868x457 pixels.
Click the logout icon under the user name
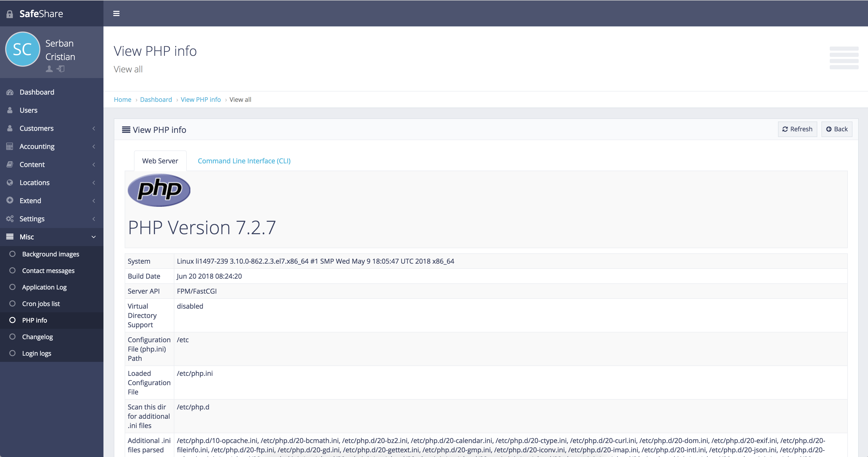click(x=61, y=69)
